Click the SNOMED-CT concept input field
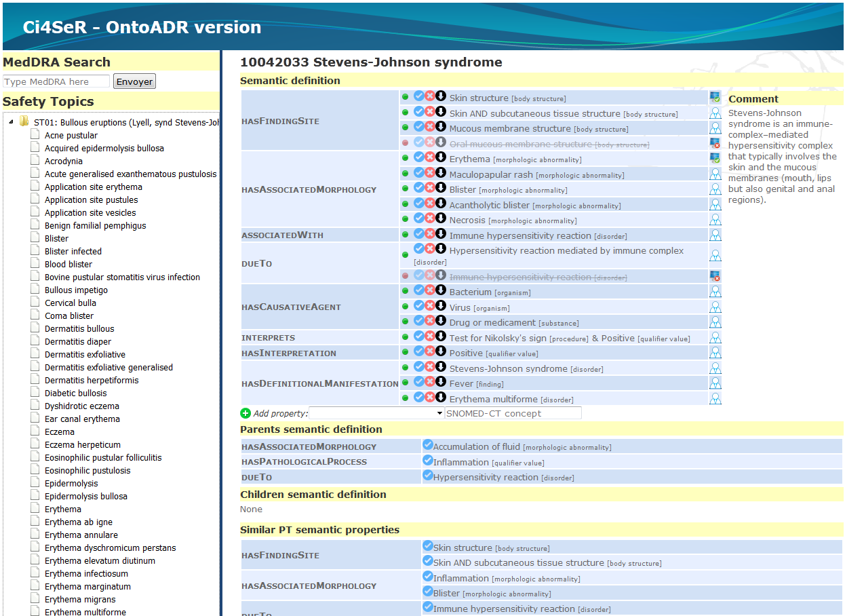Image resolution: width=845 pixels, height=616 pixels. [x=513, y=413]
